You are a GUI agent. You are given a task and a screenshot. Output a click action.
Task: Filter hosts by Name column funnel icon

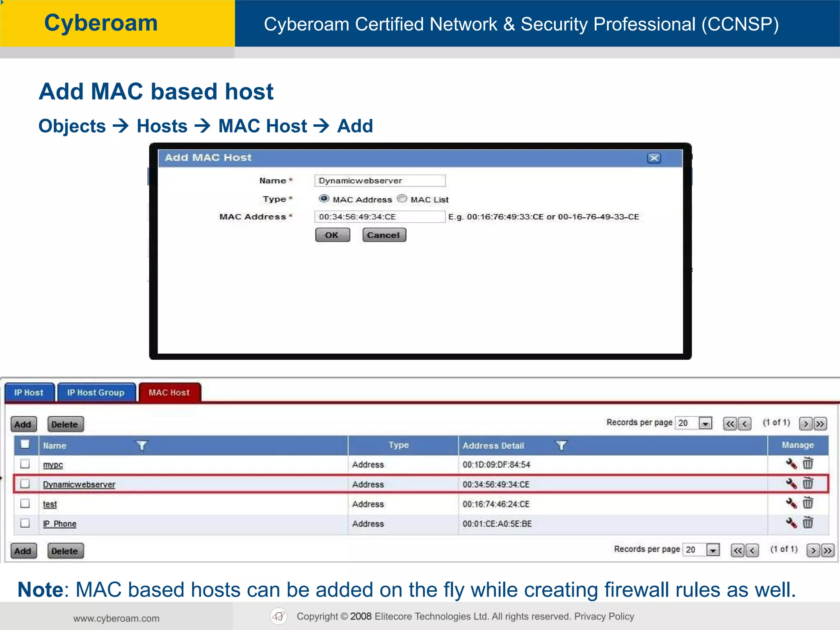[x=142, y=445]
